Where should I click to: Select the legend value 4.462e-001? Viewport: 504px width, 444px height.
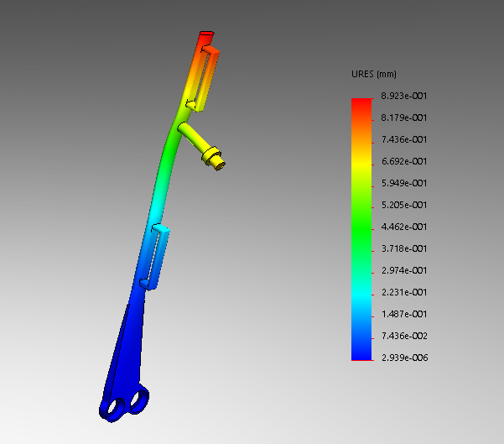[x=404, y=227]
